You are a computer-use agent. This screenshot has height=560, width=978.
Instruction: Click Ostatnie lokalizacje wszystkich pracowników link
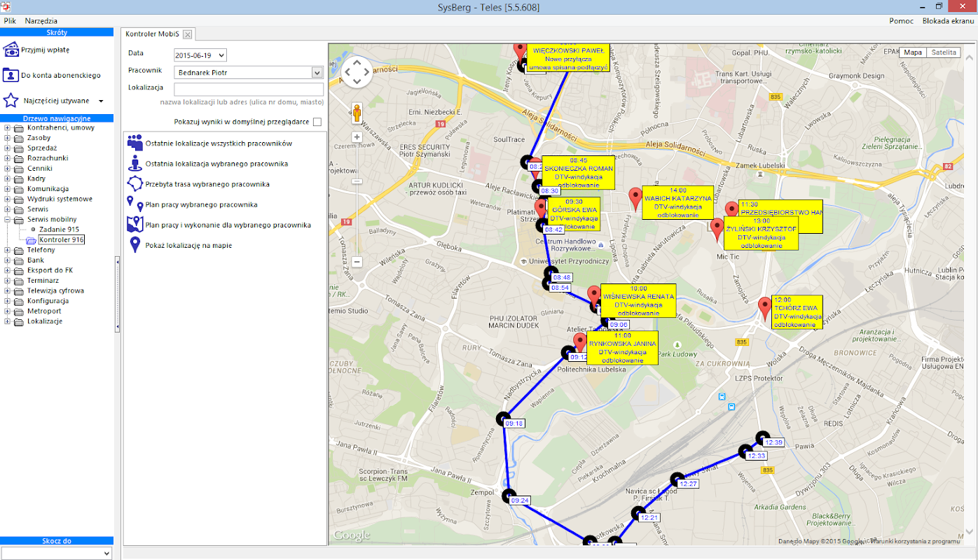coord(219,143)
